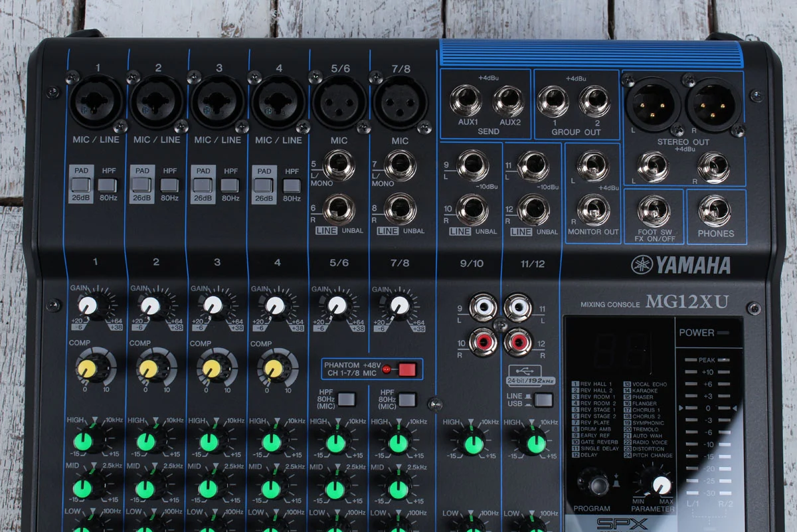797x532 pixels.
Task: Toggle the HPF 80Hz switch on channel 3
Action: coord(230,185)
